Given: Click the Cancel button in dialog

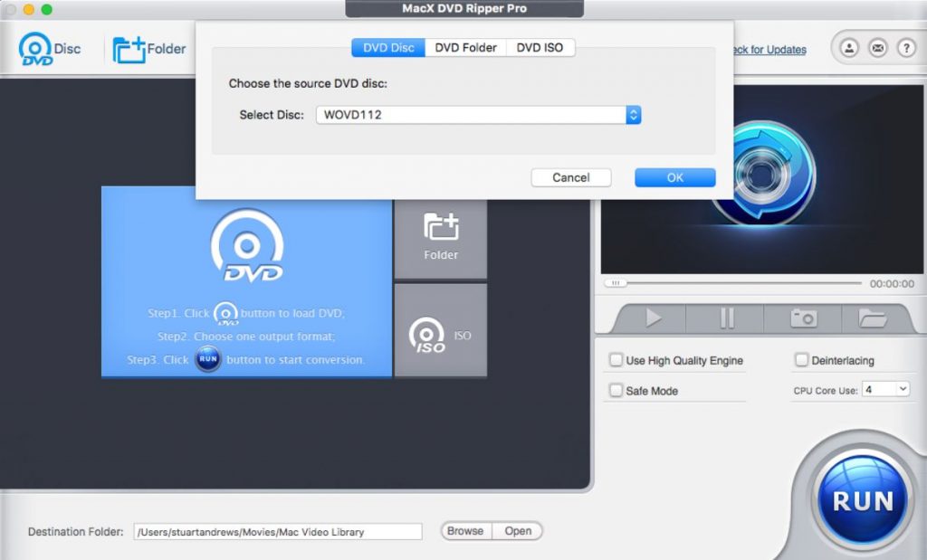Looking at the screenshot, I should [x=571, y=178].
